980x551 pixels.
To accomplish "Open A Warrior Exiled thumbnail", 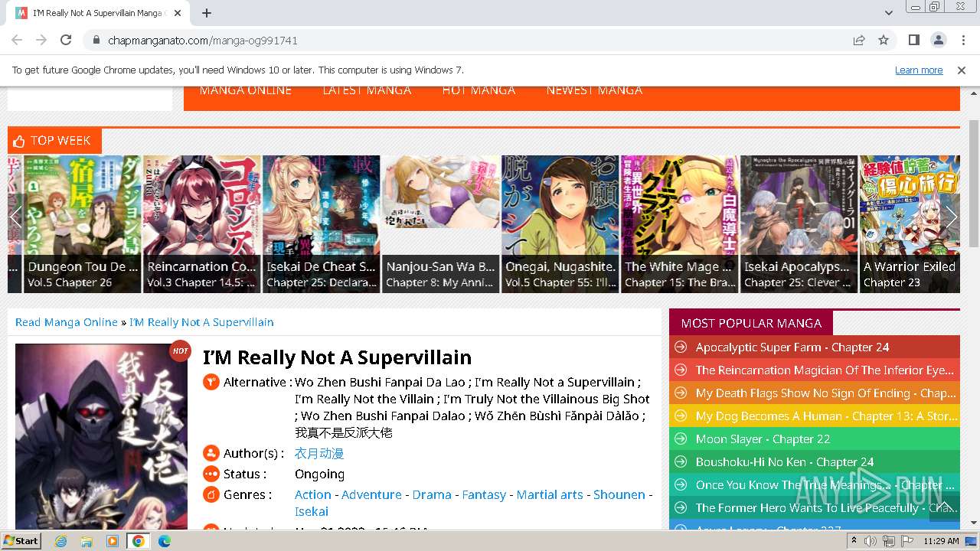I will [x=910, y=223].
